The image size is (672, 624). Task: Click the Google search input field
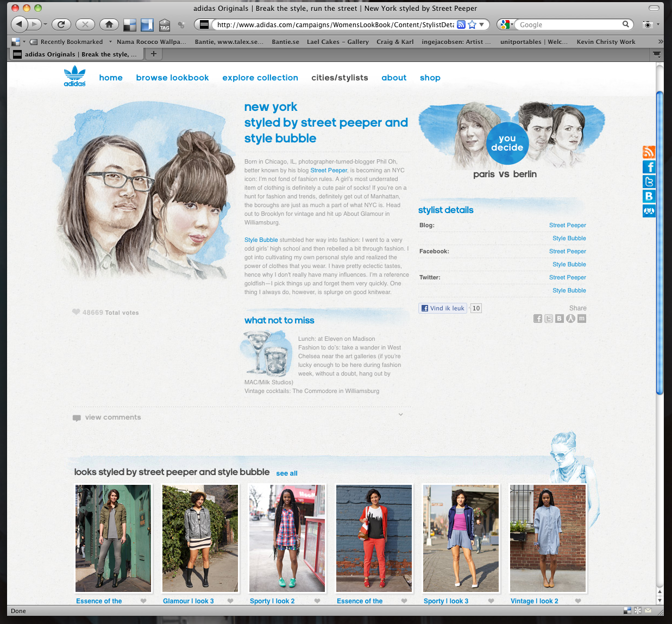(569, 24)
